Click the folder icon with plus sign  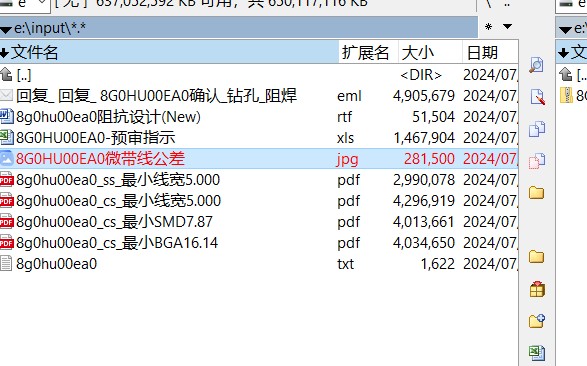[x=537, y=321]
